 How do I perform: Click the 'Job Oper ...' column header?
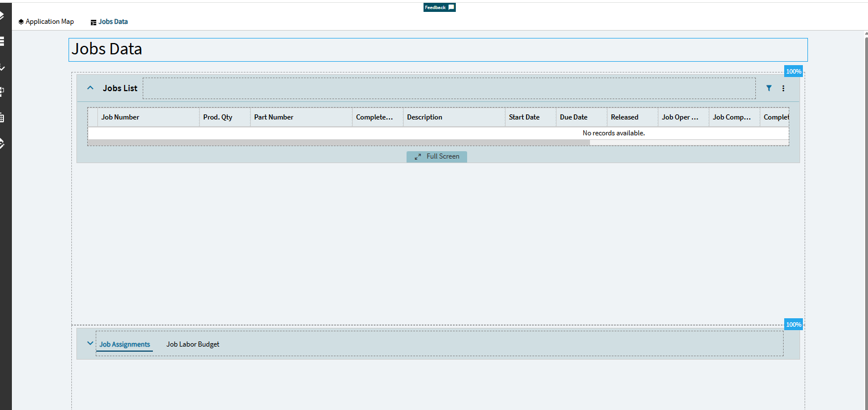click(x=683, y=117)
